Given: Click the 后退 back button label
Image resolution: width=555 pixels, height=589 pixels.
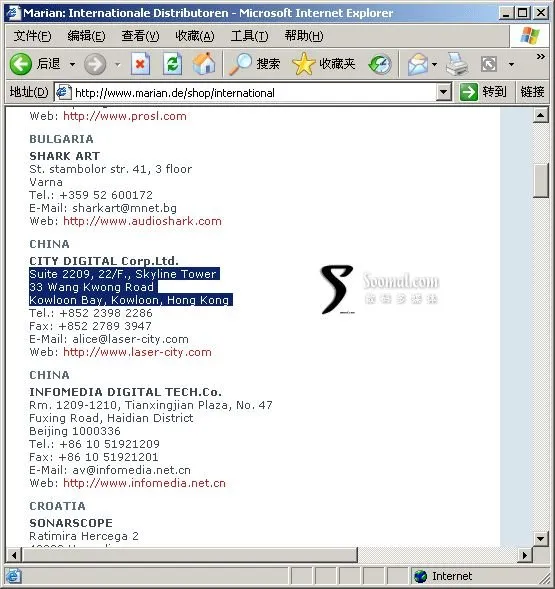Looking at the screenshot, I should [48, 64].
